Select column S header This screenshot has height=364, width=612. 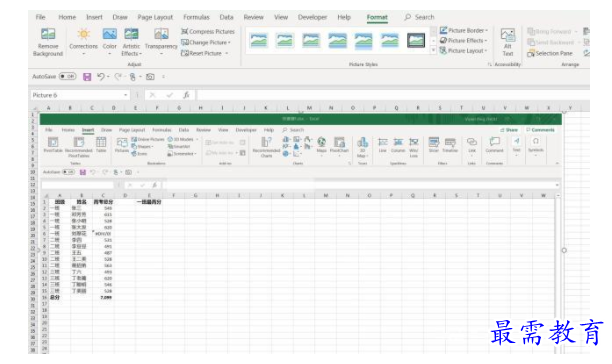pos(440,108)
